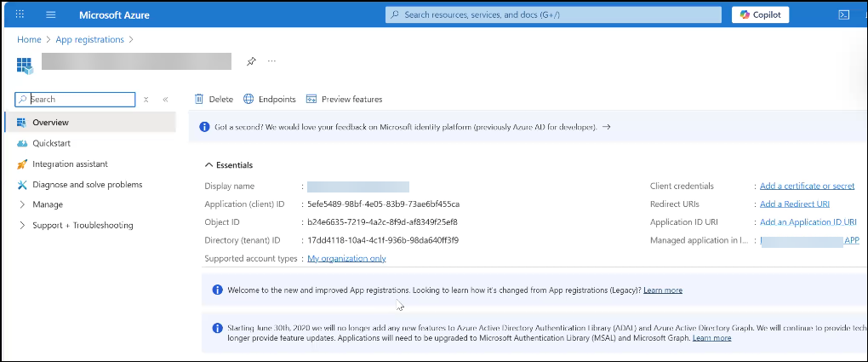Screen dimensions: 868x362
Task: Open Endpoints from the toolbar
Action: tap(270, 100)
